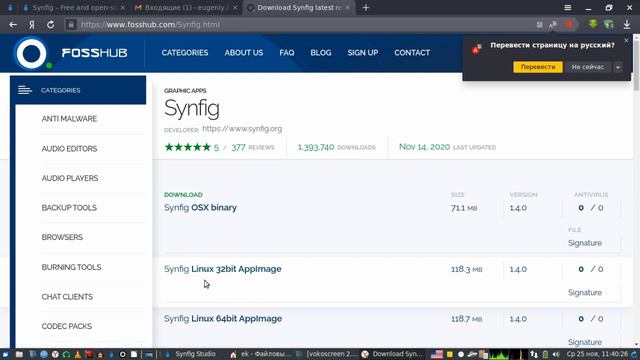The width and height of the screenshot is (640, 360).
Task: Click the battery tray icon
Action: [545, 354]
